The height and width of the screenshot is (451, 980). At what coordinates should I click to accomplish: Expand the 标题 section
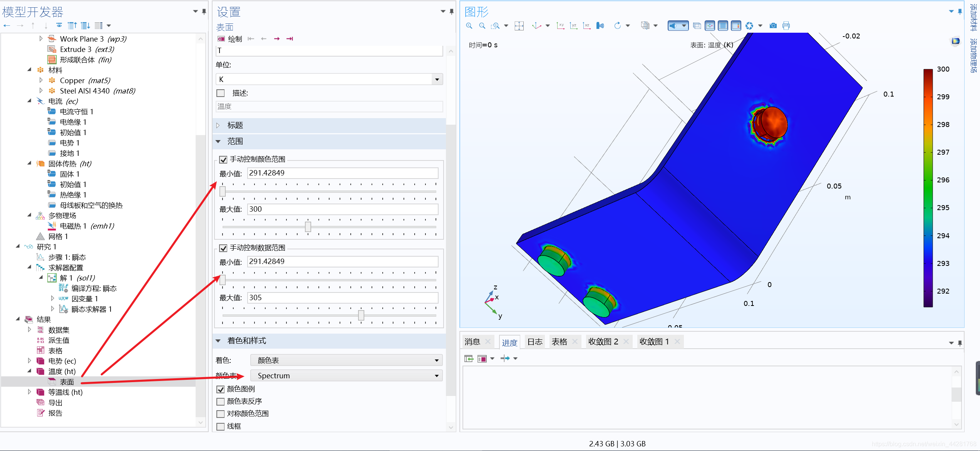tap(235, 125)
